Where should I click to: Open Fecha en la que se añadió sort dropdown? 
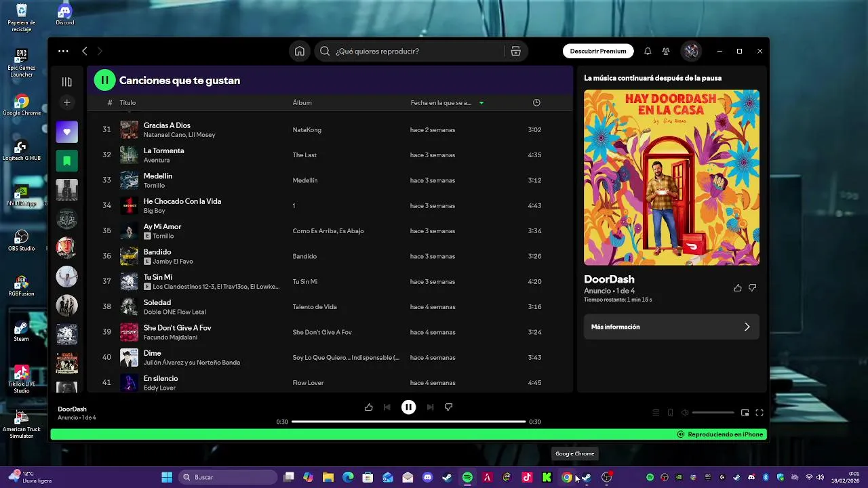click(x=448, y=102)
